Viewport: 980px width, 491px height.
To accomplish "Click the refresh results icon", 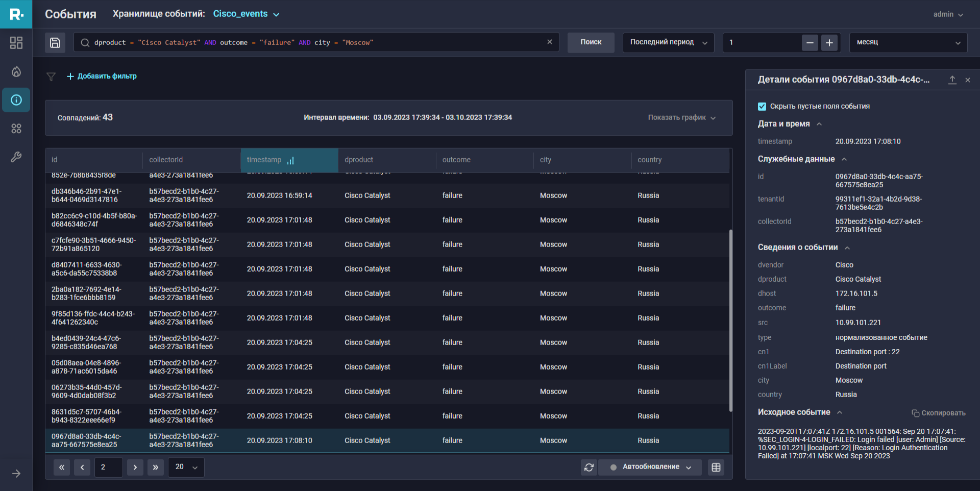I will pos(589,467).
